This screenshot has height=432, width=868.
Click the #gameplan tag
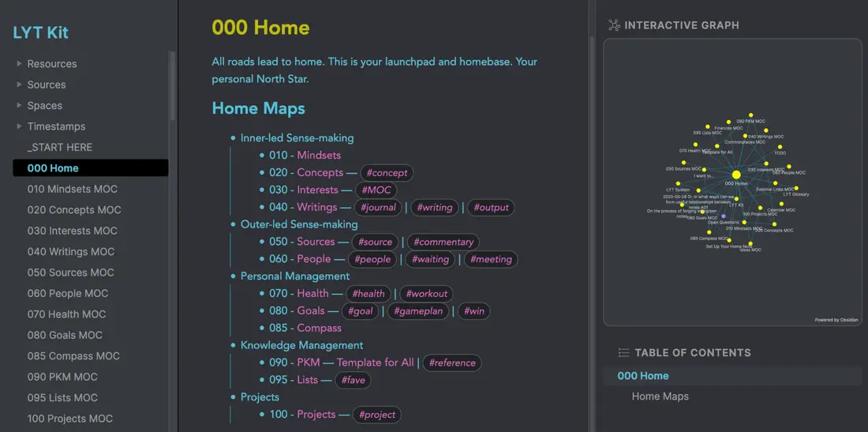418,311
